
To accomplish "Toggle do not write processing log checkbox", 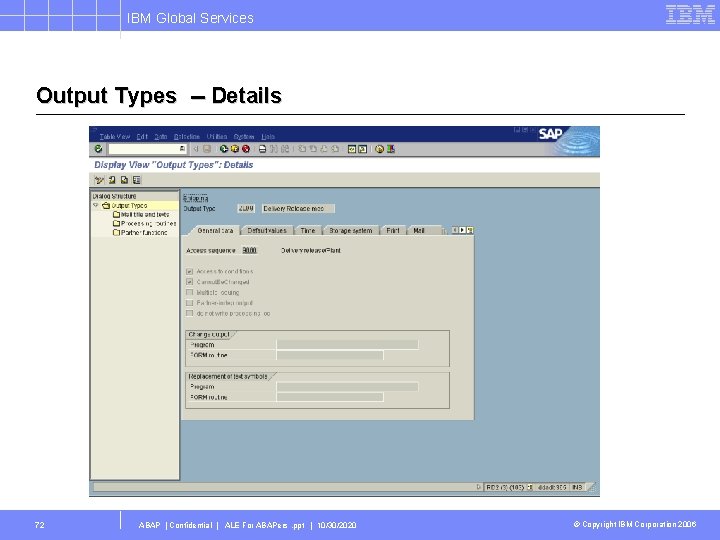I will pos(189,313).
